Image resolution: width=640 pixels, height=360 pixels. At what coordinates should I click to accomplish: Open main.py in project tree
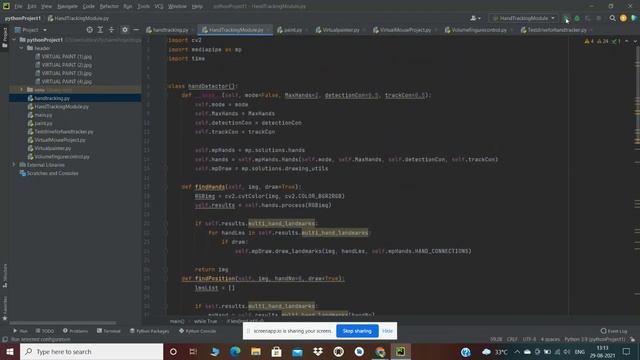pos(40,115)
